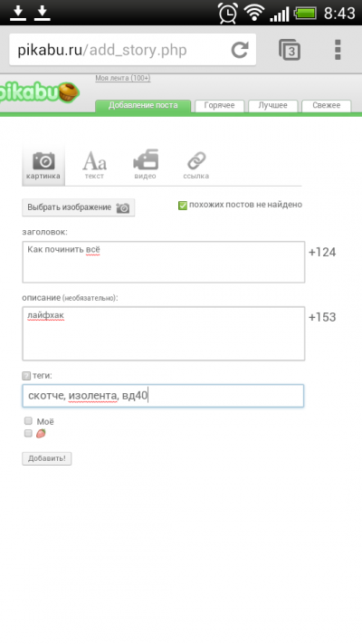Viewport: 362px width, 644px height.
Task: Open the Горячее tab
Action: [x=219, y=106]
